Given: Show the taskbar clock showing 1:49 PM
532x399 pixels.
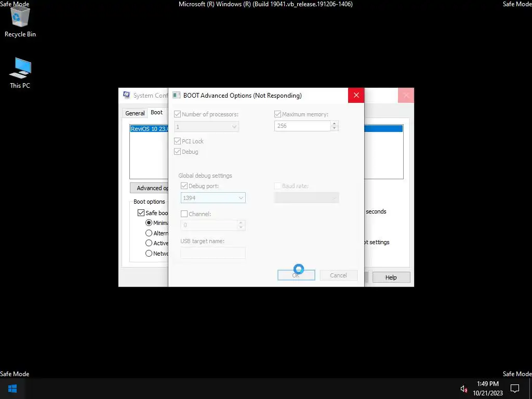Looking at the screenshot, I should pyautogui.click(x=487, y=389).
